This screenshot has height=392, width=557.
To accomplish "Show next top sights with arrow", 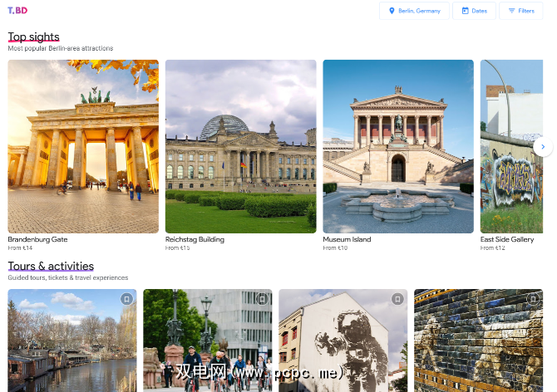I will tap(543, 146).
